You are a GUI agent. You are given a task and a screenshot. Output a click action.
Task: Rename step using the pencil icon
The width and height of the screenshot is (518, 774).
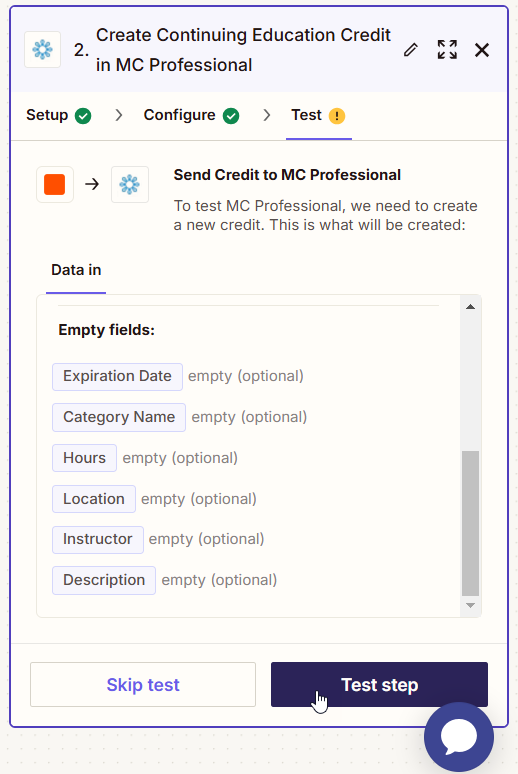click(x=410, y=50)
